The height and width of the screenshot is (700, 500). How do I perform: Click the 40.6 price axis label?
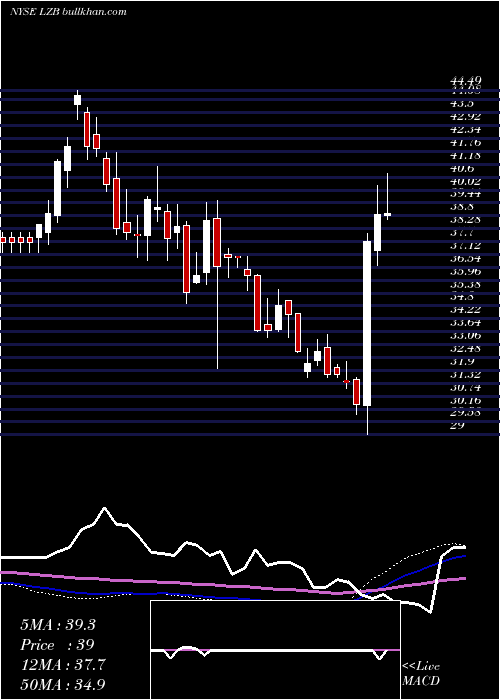(462, 168)
